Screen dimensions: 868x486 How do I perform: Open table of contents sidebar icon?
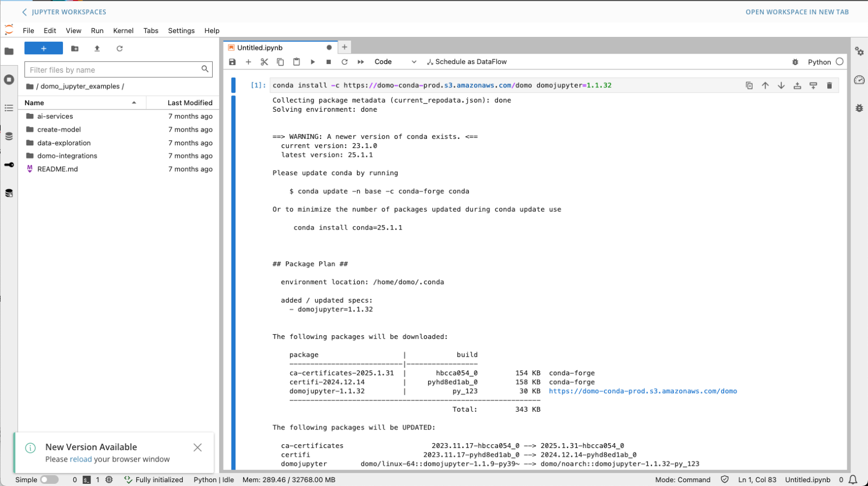(x=9, y=108)
